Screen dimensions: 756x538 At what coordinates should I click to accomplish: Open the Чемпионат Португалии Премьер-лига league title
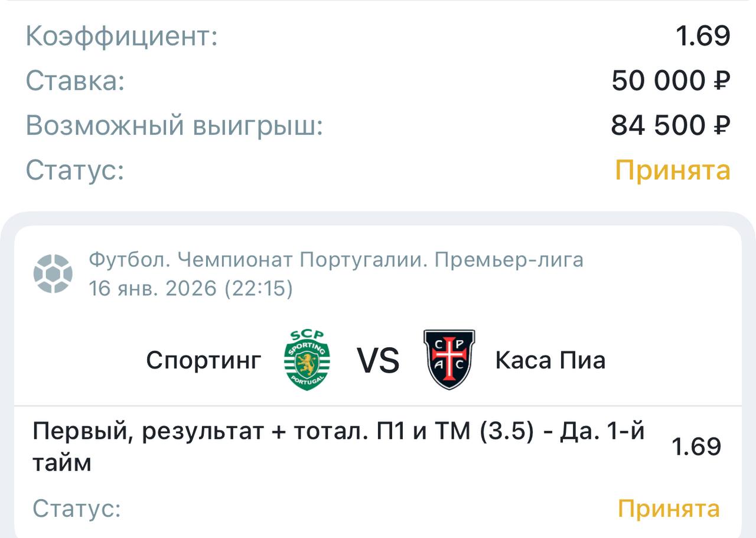pyautogui.click(x=335, y=260)
